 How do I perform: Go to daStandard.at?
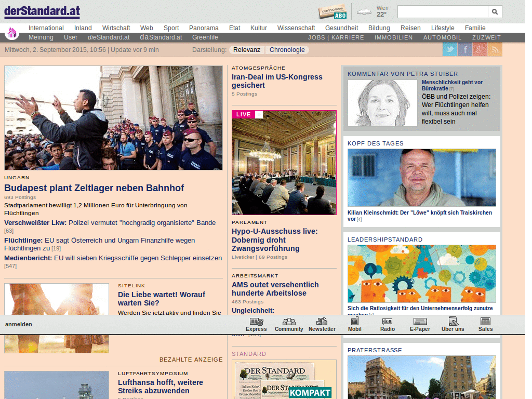pos(161,37)
